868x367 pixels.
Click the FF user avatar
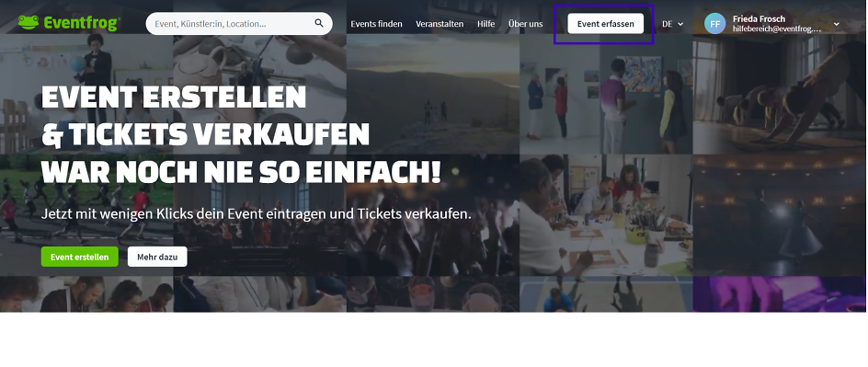[x=714, y=24]
